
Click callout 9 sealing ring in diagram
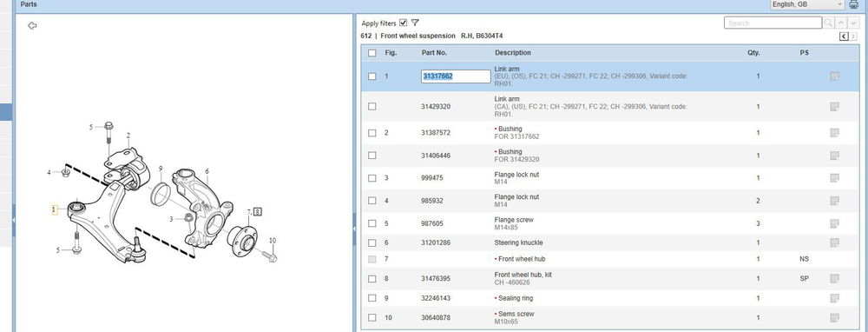pyautogui.click(x=161, y=169)
